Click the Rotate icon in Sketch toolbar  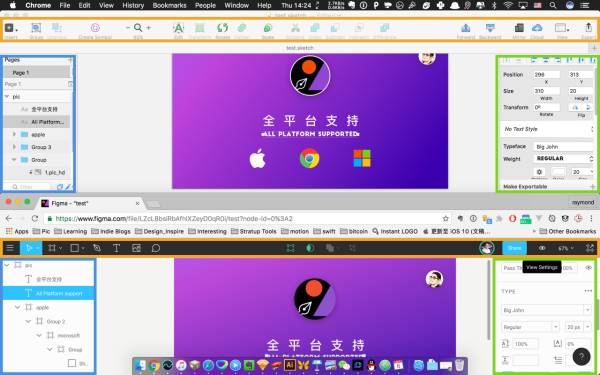point(222,28)
